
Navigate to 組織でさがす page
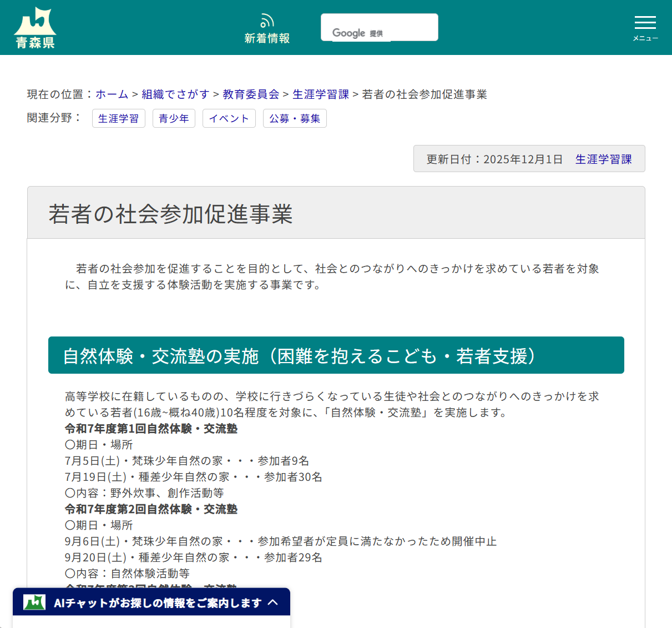[176, 94]
